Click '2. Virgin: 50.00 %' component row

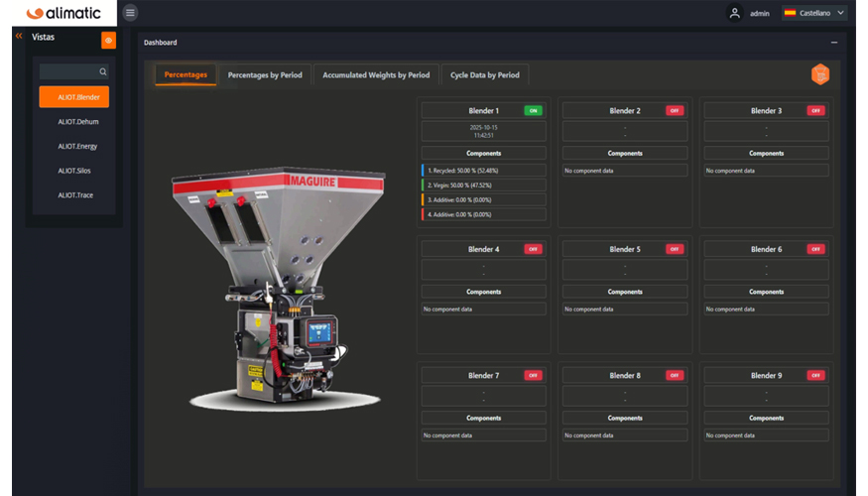coord(484,185)
